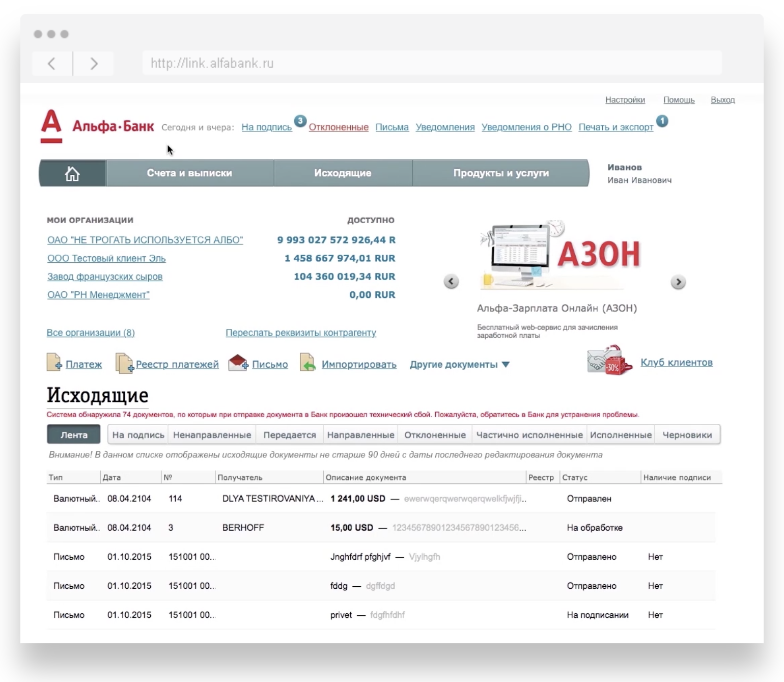Click the Клуб клиентов handshake icon
Image resolution: width=784 pixels, height=682 pixels.
(x=610, y=360)
